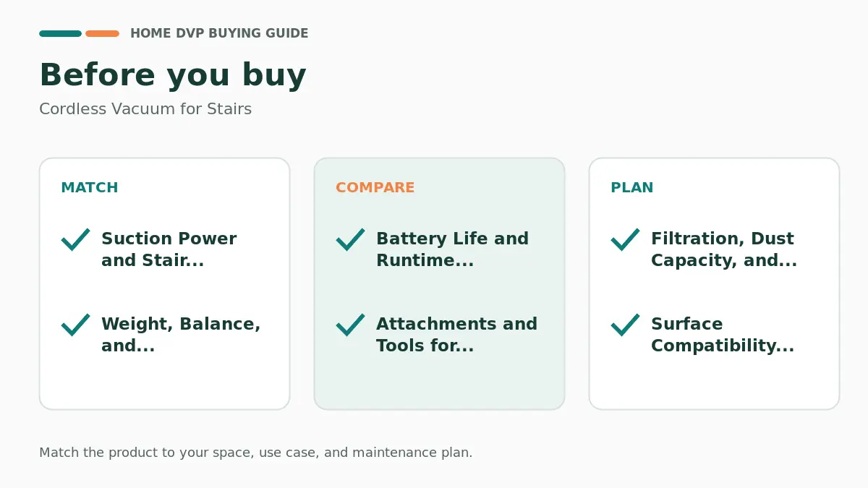
Task: Click the checkmark beside Battery Life and Runtime
Action: tap(351, 239)
